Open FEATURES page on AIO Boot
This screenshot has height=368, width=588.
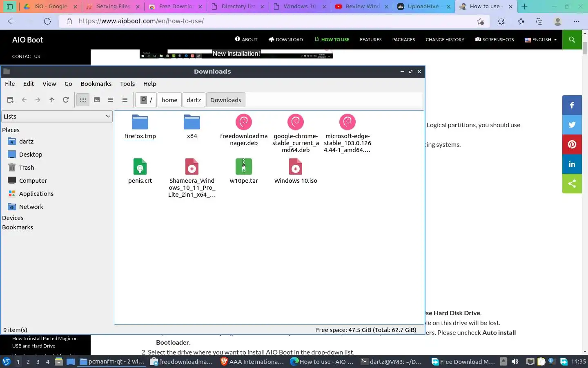pyautogui.click(x=371, y=40)
